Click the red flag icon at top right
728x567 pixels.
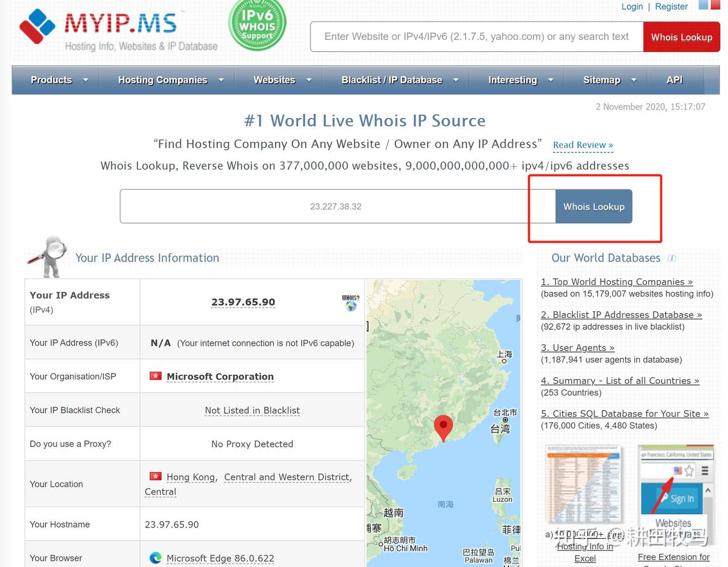(715, 5)
